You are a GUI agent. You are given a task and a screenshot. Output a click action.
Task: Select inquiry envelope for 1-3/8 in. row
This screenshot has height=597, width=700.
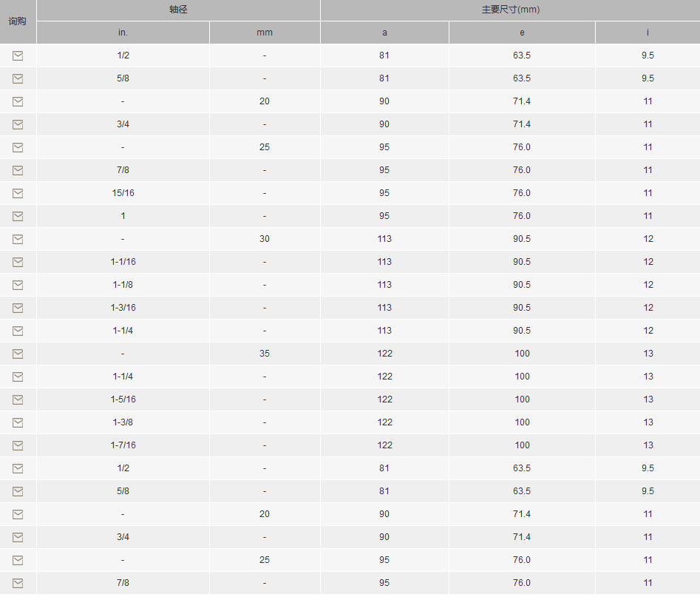pyautogui.click(x=18, y=422)
